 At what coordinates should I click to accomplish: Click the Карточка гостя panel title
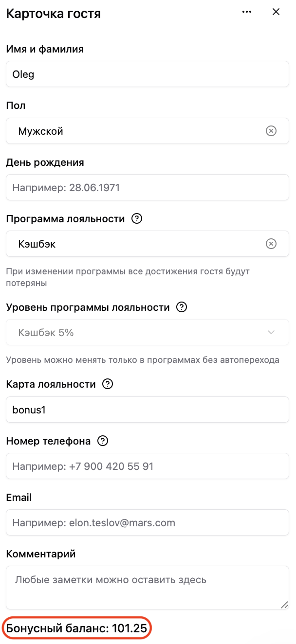point(53,13)
